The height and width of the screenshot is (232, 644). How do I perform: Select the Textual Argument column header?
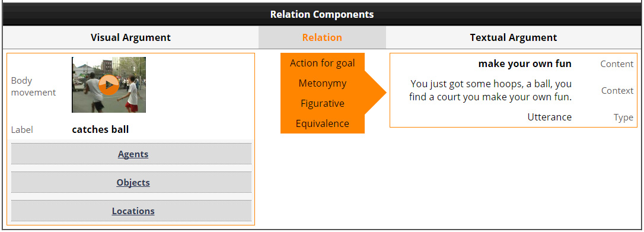pos(514,37)
